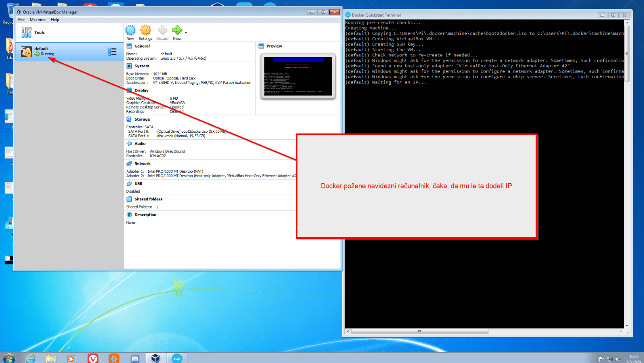
Task: Click the terminal scroll-up arrow
Action: click(x=627, y=23)
